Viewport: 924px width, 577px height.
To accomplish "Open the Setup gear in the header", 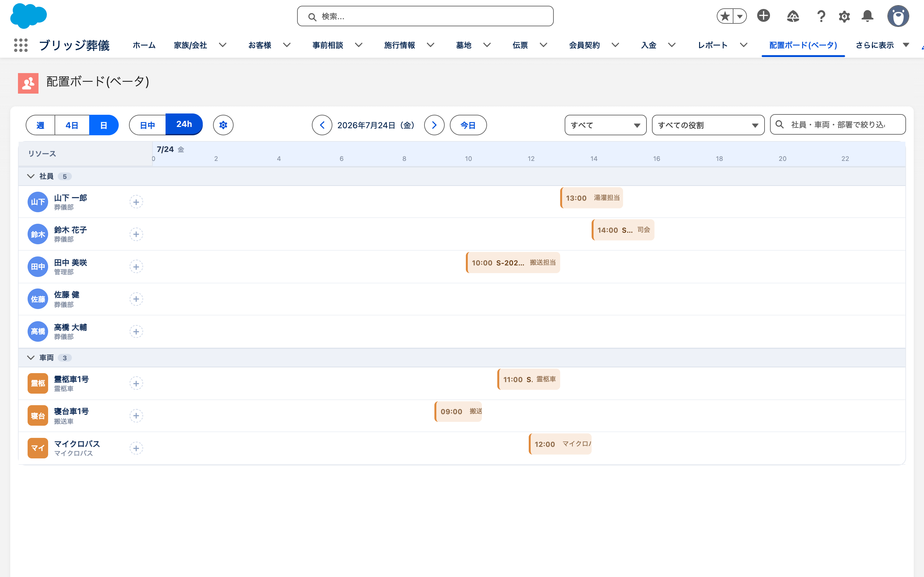I will click(844, 16).
